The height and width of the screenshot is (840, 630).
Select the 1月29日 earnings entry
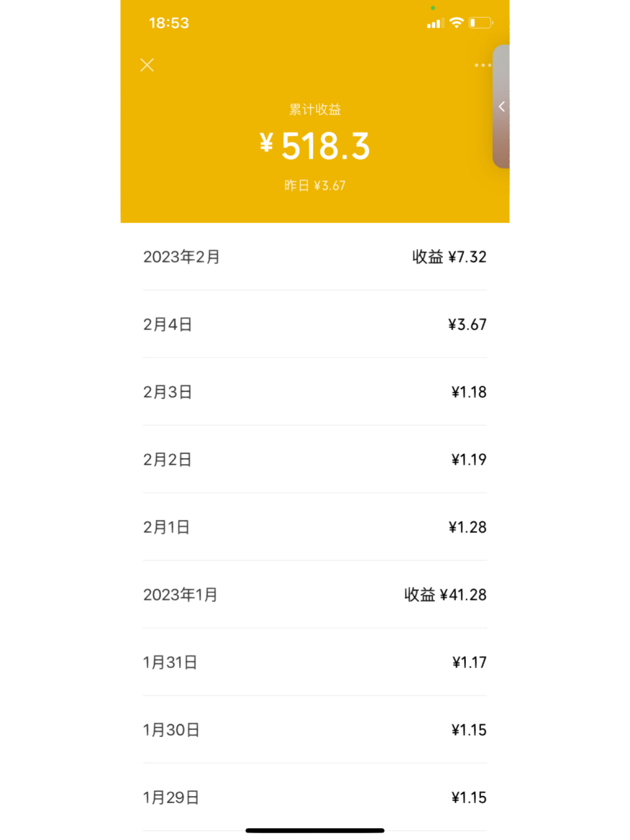click(315, 797)
